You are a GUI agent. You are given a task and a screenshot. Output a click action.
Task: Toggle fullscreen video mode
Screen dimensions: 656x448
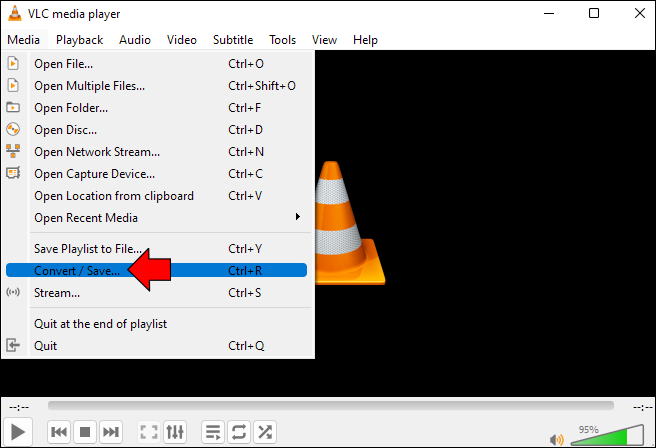pyautogui.click(x=149, y=432)
